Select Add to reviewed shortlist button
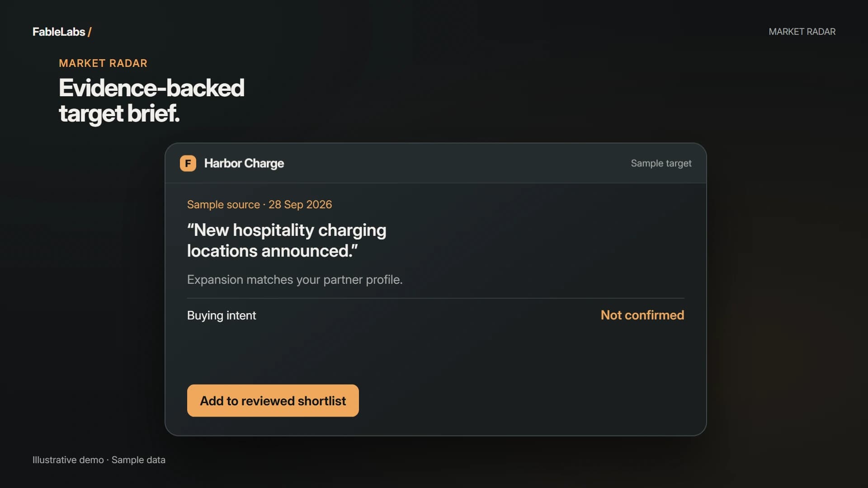The image size is (868, 488). [273, 401]
